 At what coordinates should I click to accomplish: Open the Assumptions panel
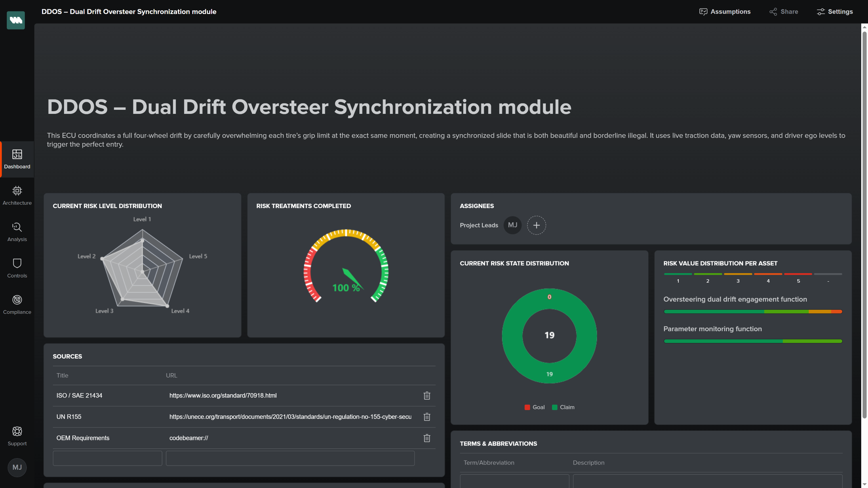[x=725, y=12]
